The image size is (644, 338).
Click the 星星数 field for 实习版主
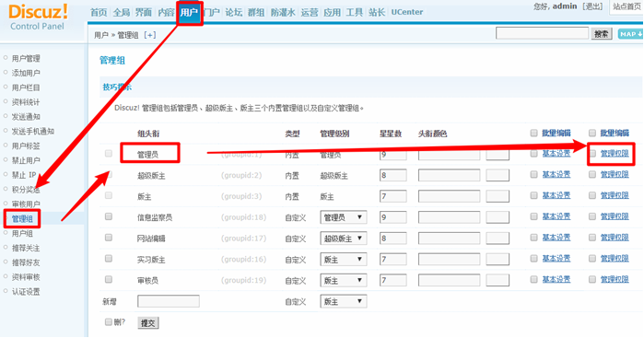pos(393,260)
